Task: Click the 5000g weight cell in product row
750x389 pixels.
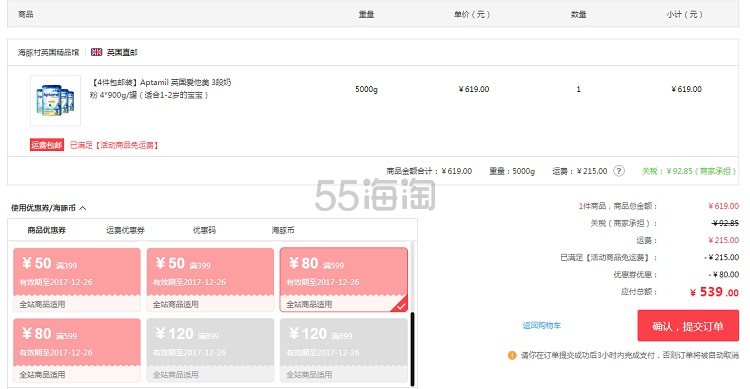Action: (x=366, y=89)
